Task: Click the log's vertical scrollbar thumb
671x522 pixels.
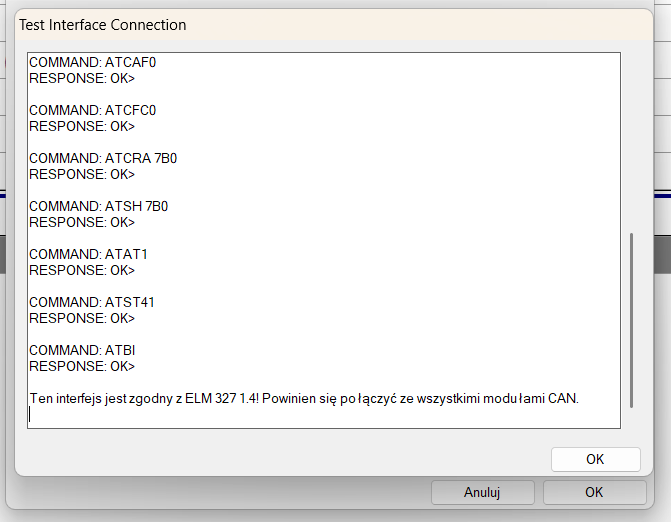Action: pyautogui.click(x=631, y=320)
